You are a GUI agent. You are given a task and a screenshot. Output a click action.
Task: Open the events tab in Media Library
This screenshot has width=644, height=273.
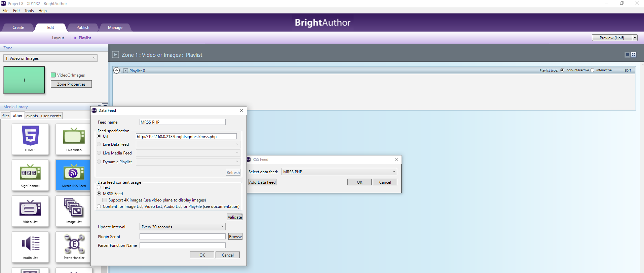point(32,116)
